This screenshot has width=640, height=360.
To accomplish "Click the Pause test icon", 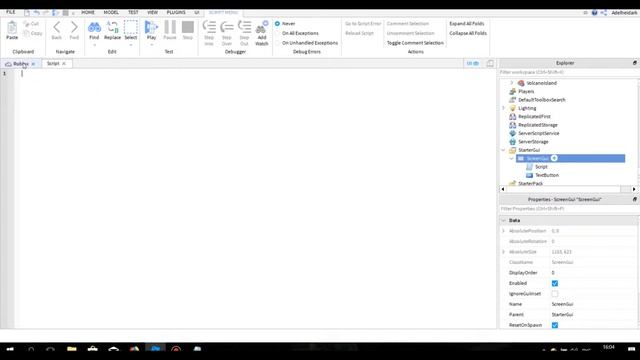I will pyautogui.click(x=170, y=27).
